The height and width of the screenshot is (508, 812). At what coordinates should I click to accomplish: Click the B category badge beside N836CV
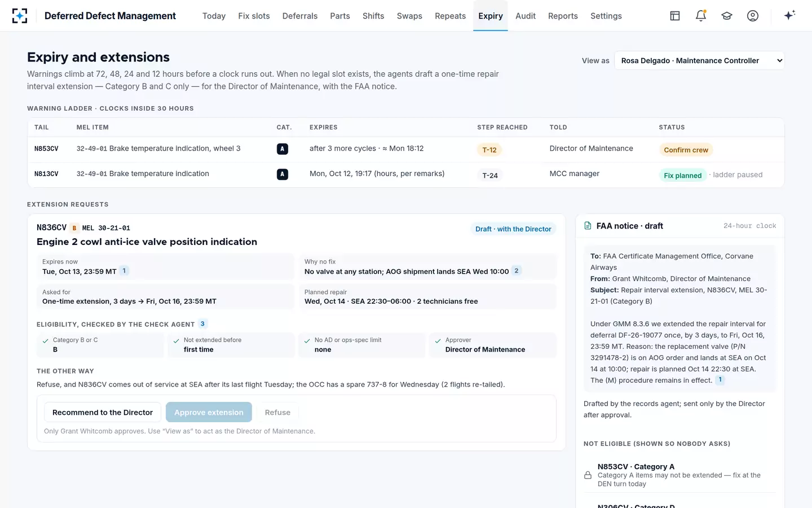[74, 228]
